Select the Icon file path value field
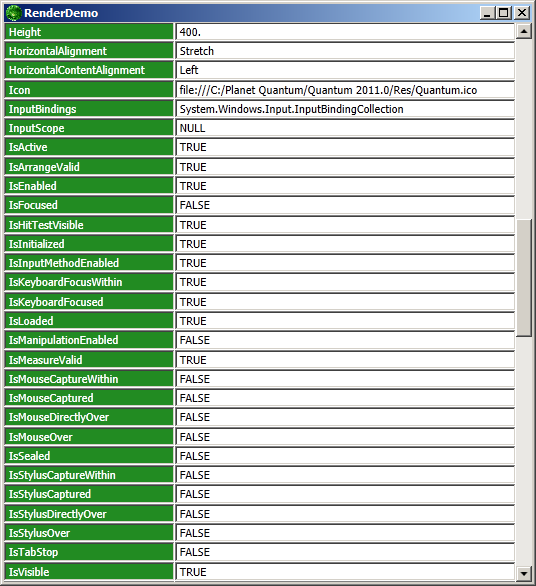 click(345, 90)
